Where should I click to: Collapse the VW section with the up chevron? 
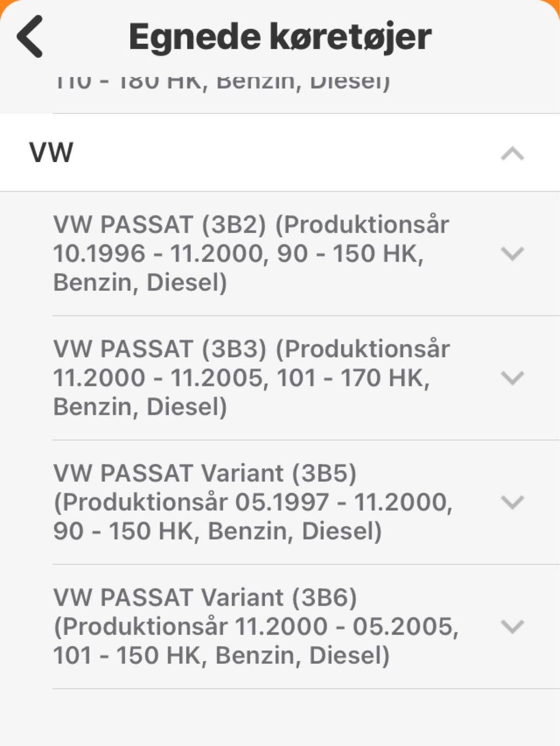[x=512, y=154]
